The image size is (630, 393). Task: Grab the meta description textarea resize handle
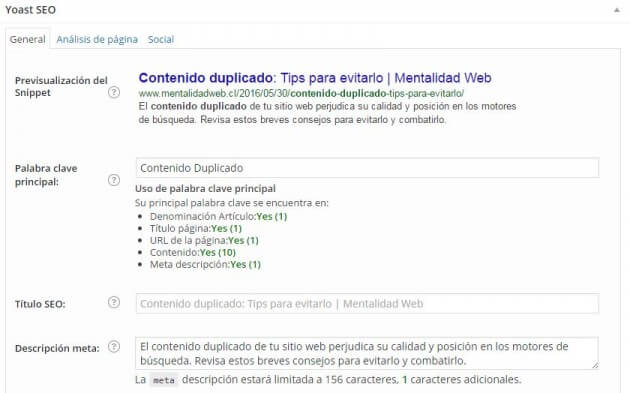click(595, 366)
